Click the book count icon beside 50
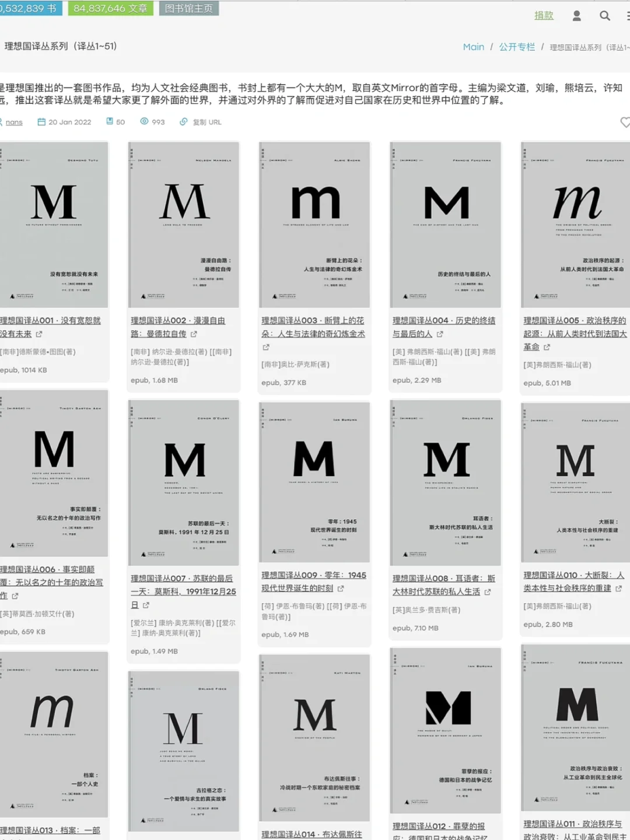Viewport: 630px width, 840px height. (x=110, y=121)
